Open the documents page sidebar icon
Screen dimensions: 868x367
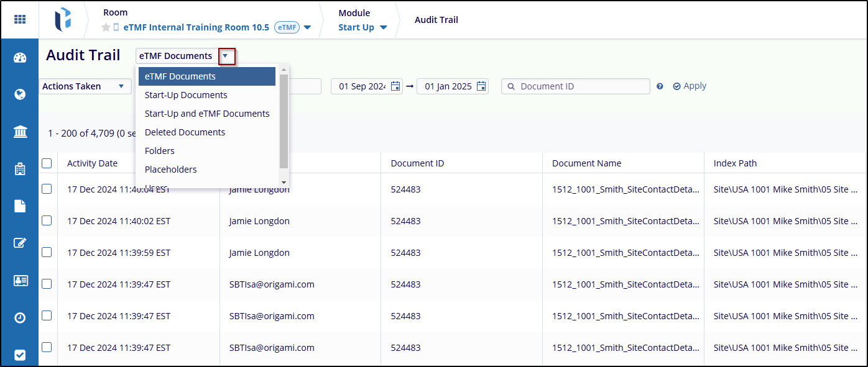20,206
